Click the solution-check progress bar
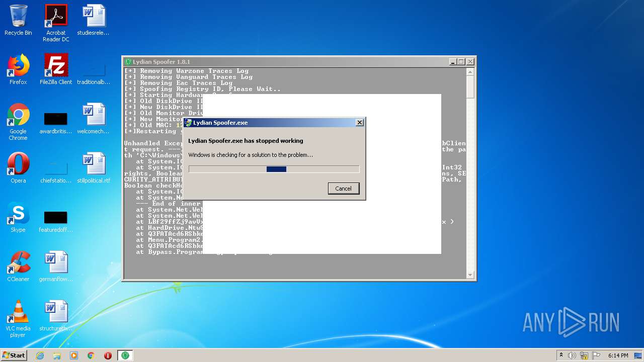Viewport: 644px width, 362px height. coord(274,169)
